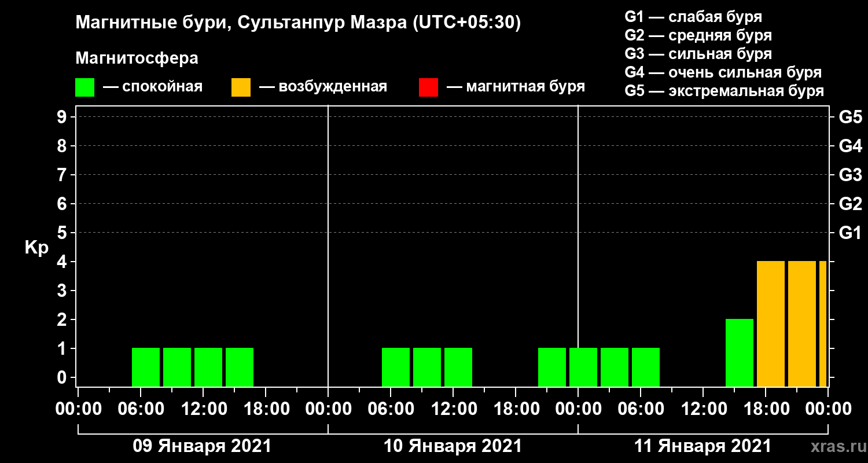The image size is (868, 463).
Task: Click the '— возбужденная' legend label
Action: pos(323,87)
